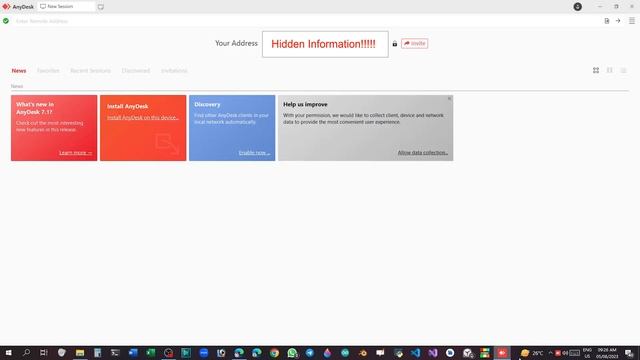Viewport: 640px width, 360px height.
Task: Switch to the Recent Sessions tab
Action: click(x=90, y=71)
